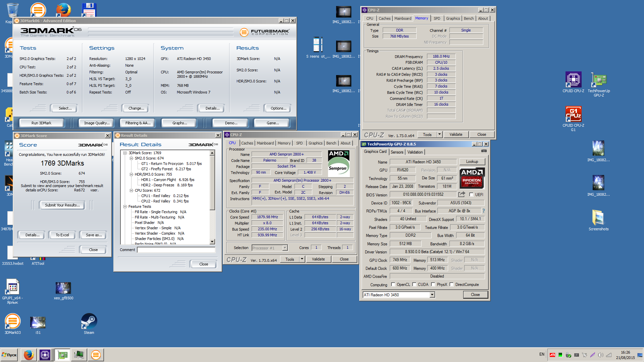The image size is (644, 362).
Task: Select the GT1 - Return To Proxycon row
Action: click(x=171, y=164)
